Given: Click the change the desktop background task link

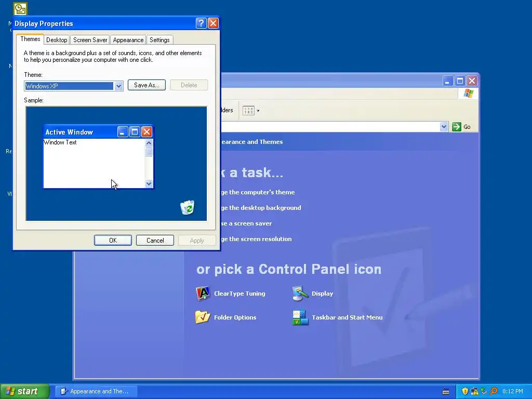Looking at the screenshot, I should point(261,208).
